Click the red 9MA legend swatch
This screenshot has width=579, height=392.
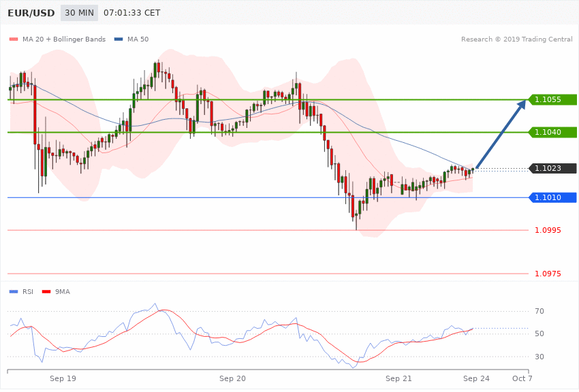tap(46, 292)
